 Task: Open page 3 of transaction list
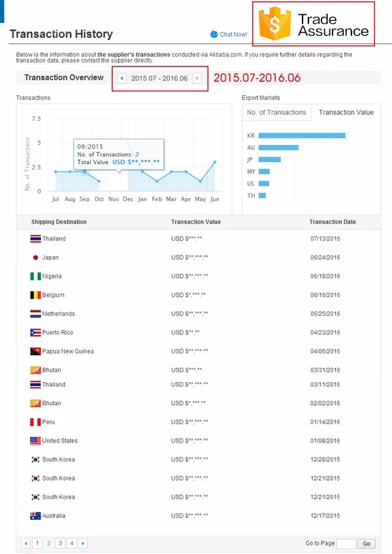point(60,543)
